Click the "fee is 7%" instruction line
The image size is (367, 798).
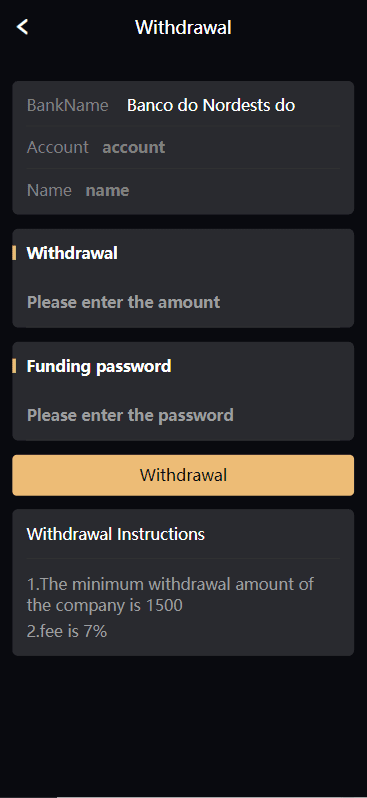(x=67, y=632)
